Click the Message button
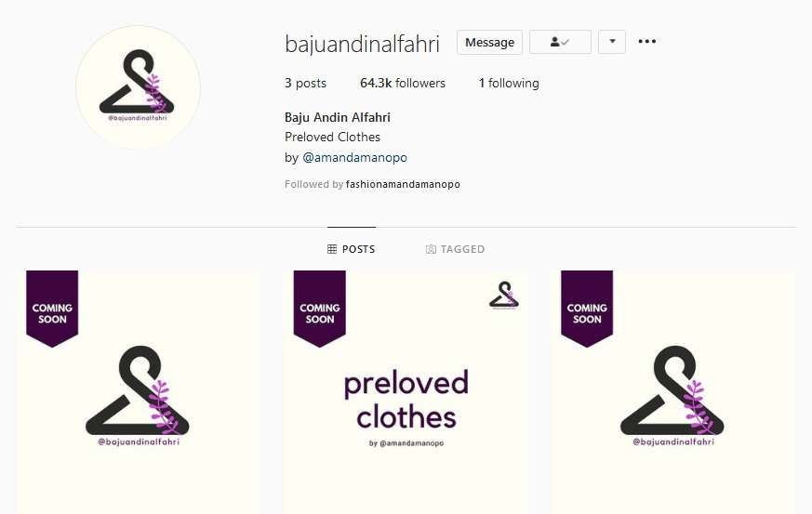This screenshot has width=812, height=514. (x=489, y=42)
